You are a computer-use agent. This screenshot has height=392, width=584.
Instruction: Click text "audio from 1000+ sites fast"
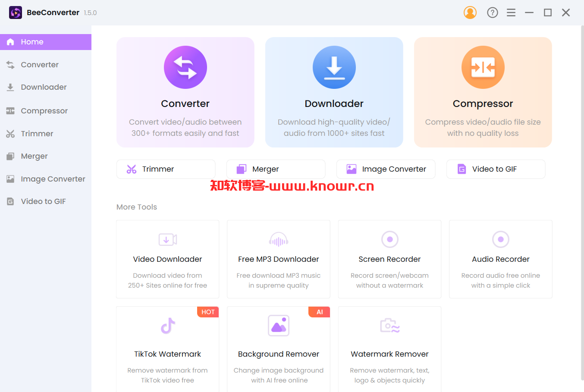click(x=334, y=133)
